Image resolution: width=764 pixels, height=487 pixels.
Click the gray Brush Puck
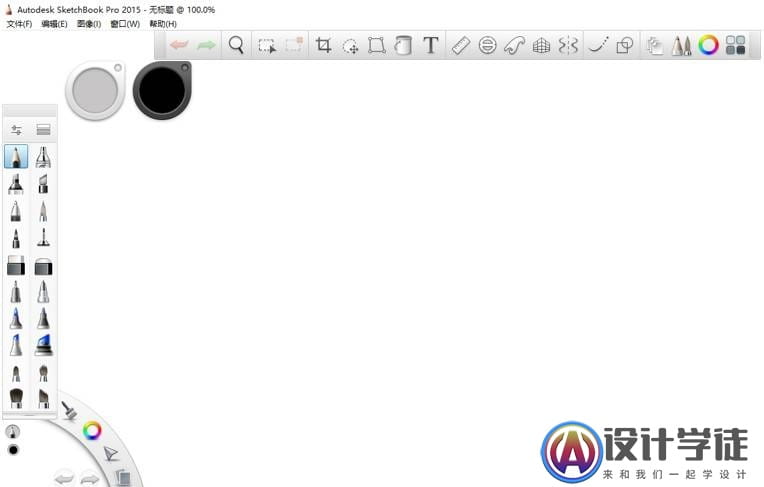[95, 91]
